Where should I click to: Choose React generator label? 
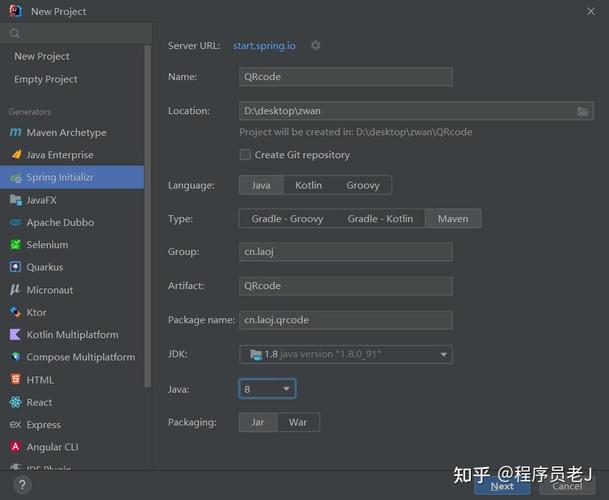39,402
